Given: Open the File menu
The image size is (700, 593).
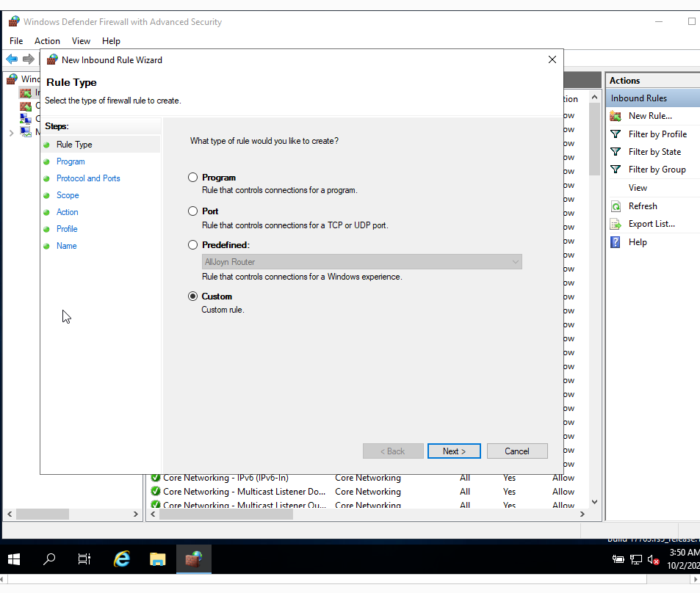Looking at the screenshot, I should pos(16,41).
